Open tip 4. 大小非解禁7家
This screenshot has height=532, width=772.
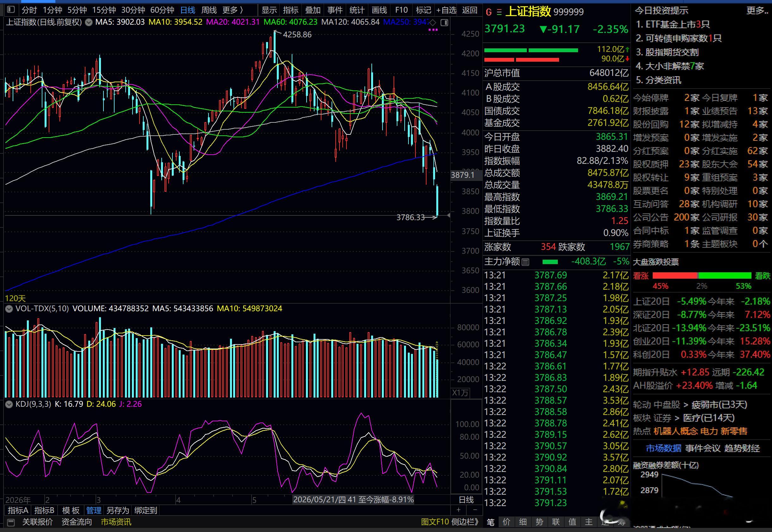coord(669,66)
